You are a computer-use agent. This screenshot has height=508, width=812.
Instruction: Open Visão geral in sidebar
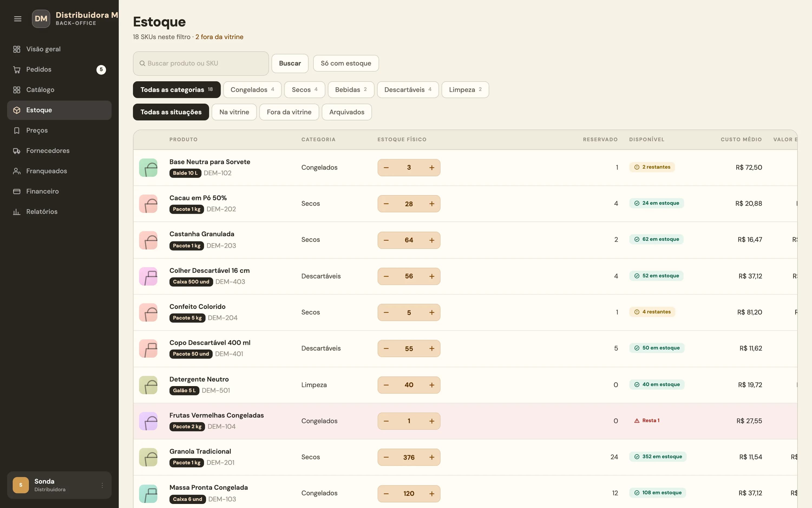[59, 49]
